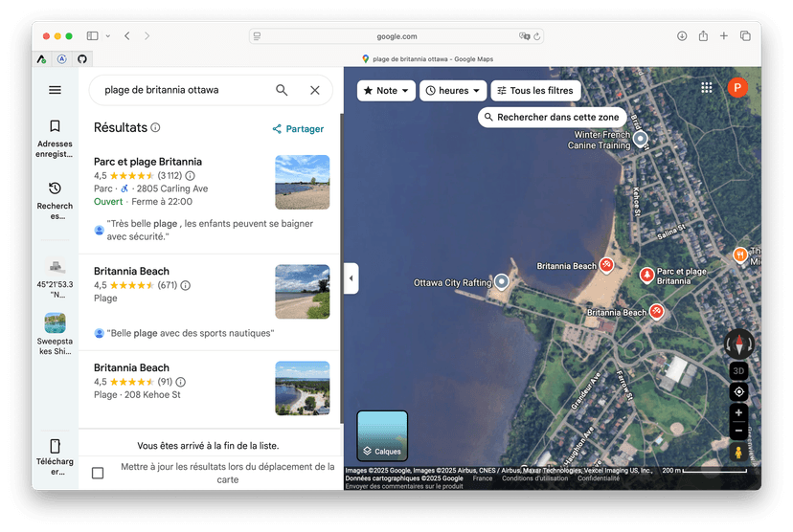The image size is (793, 532).
Task: Click the search magnifier icon
Action: pos(282,90)
